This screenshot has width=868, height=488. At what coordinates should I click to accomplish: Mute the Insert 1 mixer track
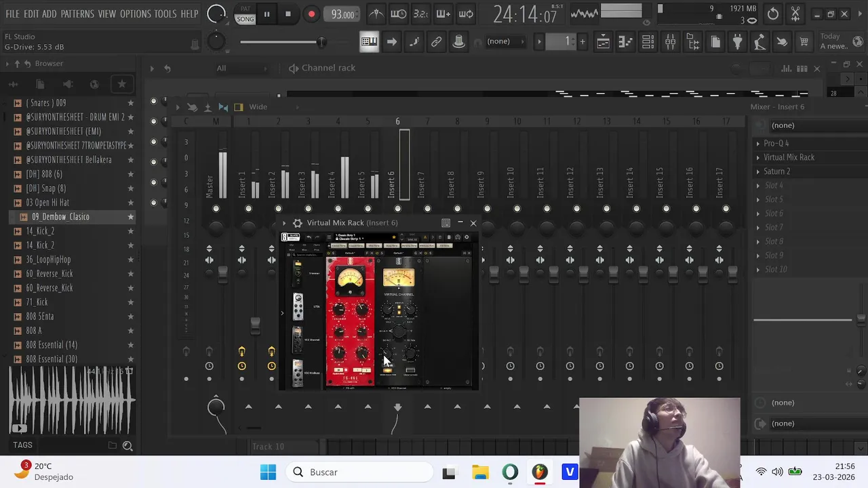[248, 209]
